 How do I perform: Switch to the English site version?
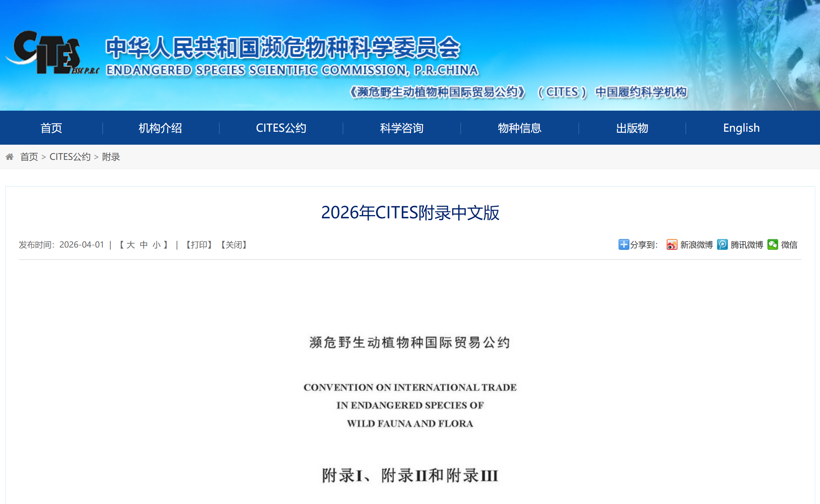point(741,128)
